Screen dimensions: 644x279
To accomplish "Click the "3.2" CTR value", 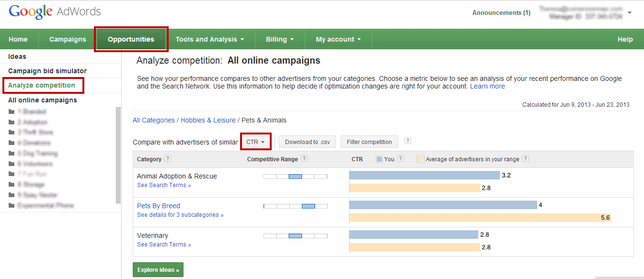I will coord(506,175).
